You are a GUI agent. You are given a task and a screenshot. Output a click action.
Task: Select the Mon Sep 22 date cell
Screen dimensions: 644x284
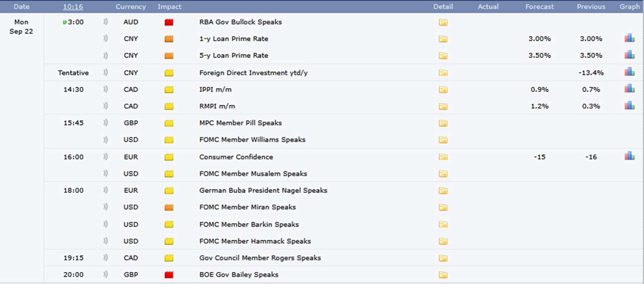point(21,27)
